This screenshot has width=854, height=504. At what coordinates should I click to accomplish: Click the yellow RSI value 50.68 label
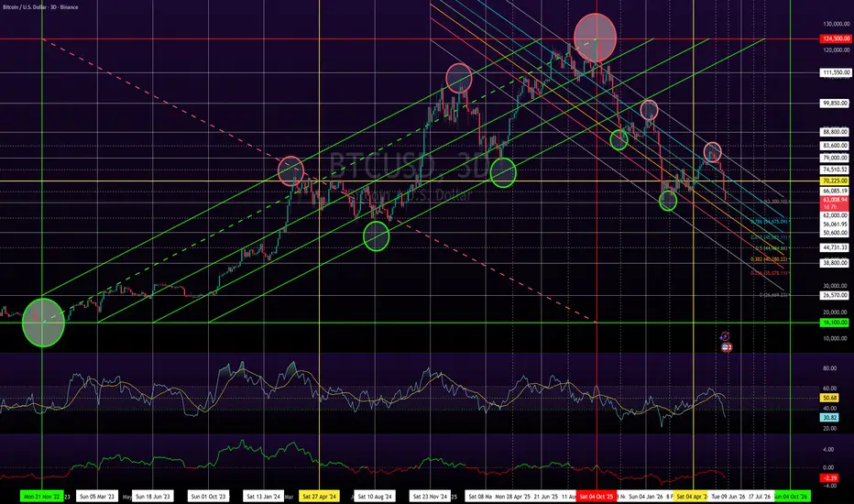(830, 399)
